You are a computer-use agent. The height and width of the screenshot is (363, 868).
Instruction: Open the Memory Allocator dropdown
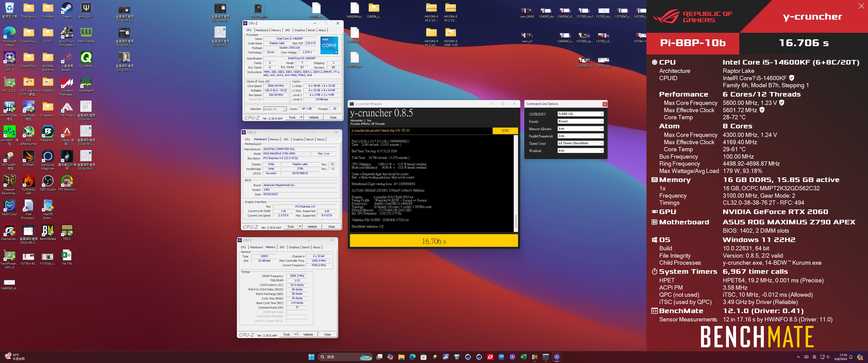580,129
